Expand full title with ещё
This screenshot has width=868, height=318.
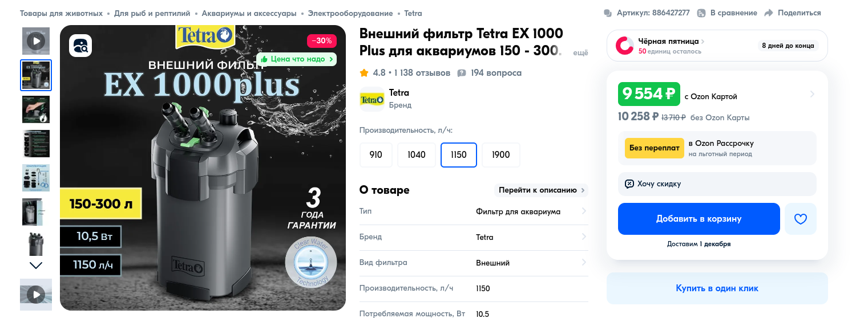pyautogui.click(x=580, y=53)
